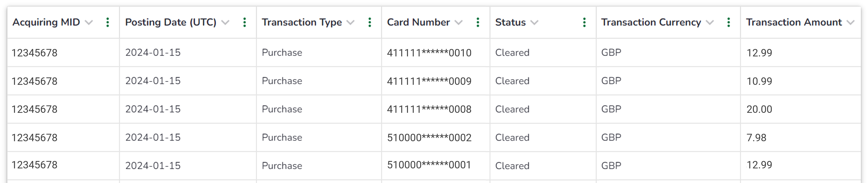Open Posting Date column kebab menu
The width and height of the screenshot is (868, 183).
click(x=245, y=22)
